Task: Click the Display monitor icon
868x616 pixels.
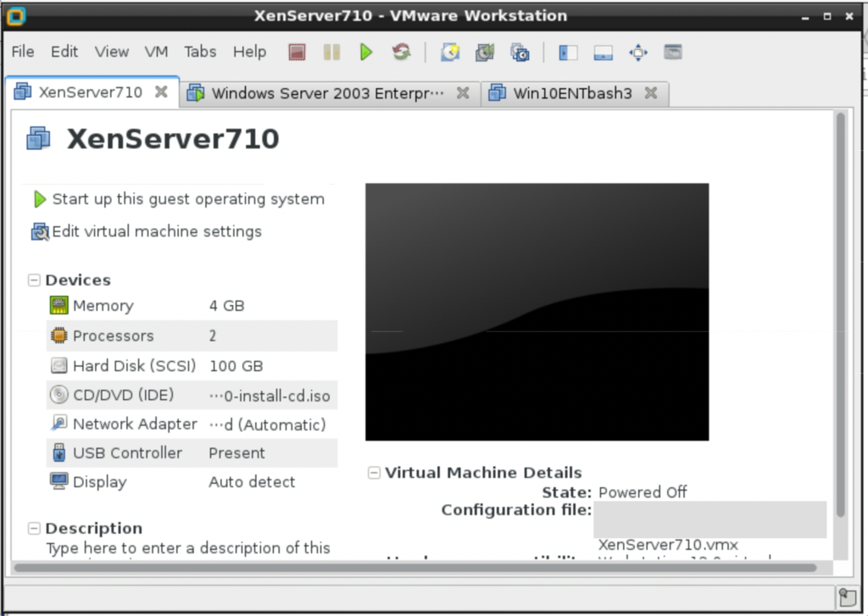Action: [x=58, y=481]
